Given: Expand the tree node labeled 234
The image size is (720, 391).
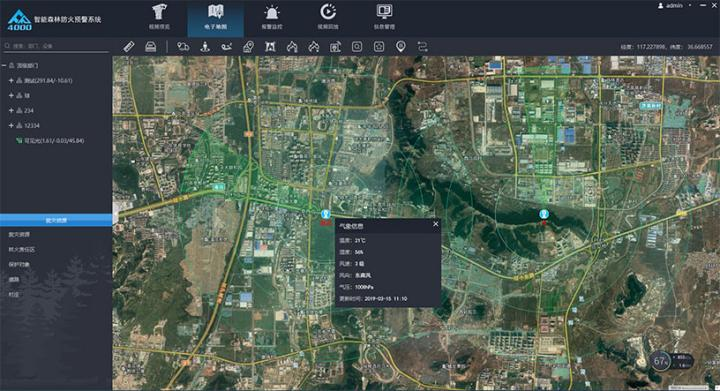Looking at the screenshot, I should click(x=11, y=111).
